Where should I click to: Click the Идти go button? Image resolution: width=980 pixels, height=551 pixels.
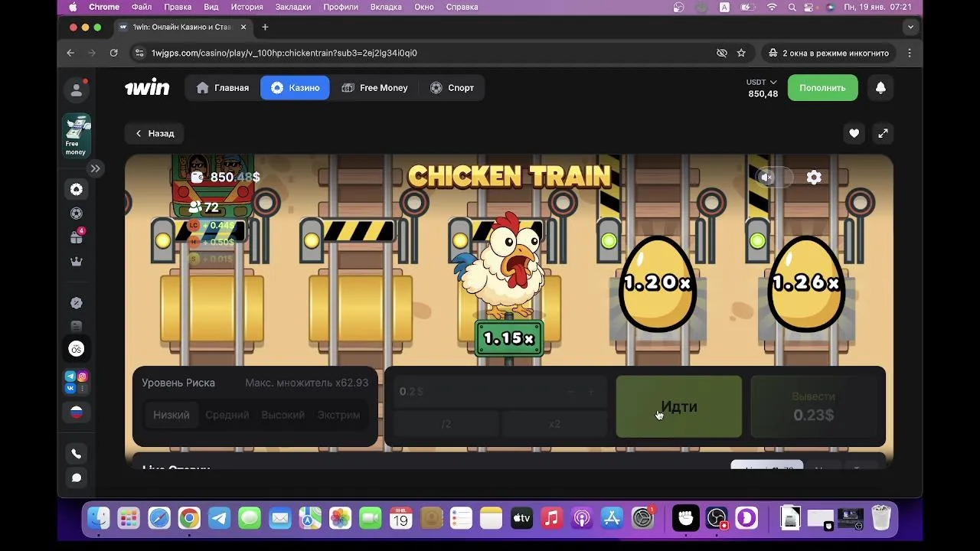click(x=679, y=406)
